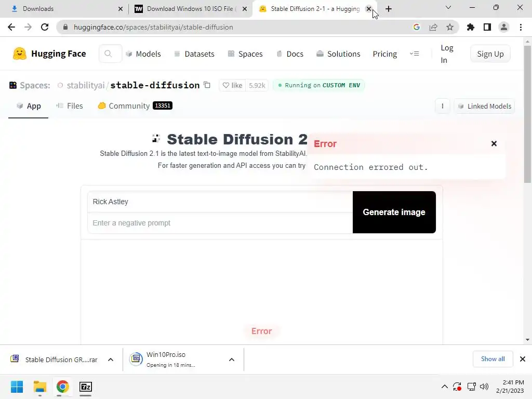The image size is (532, 399).
Task: Click the Sign Up button
Action: pos(490,54)
